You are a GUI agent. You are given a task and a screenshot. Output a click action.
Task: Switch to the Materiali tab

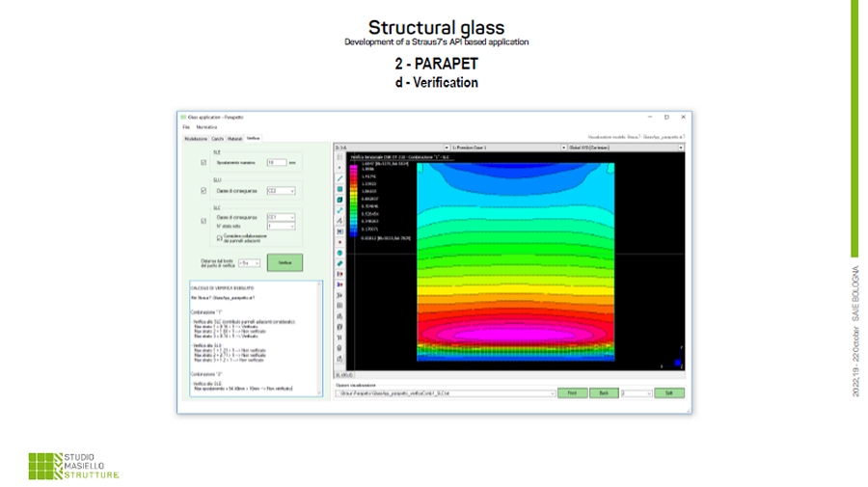pyautogui.click(x=234, y=138)
